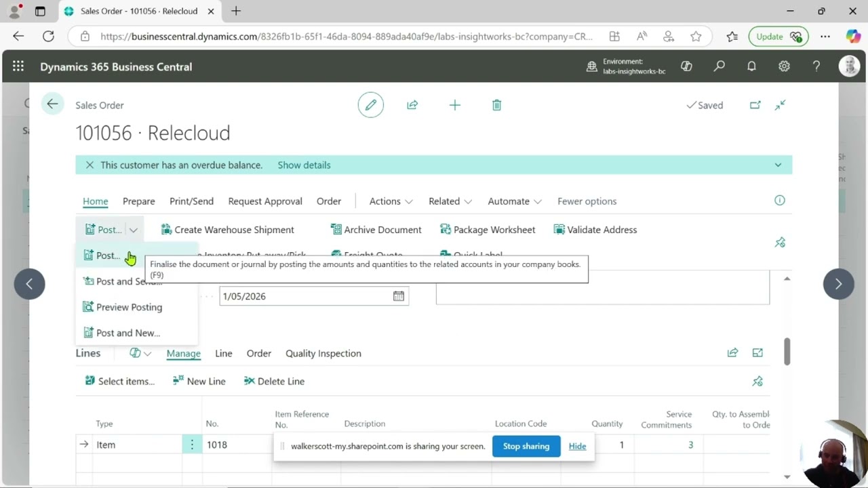868x488 pixels.
Task: Hide the screen sharing bar
Action: [x=578, y=446]
